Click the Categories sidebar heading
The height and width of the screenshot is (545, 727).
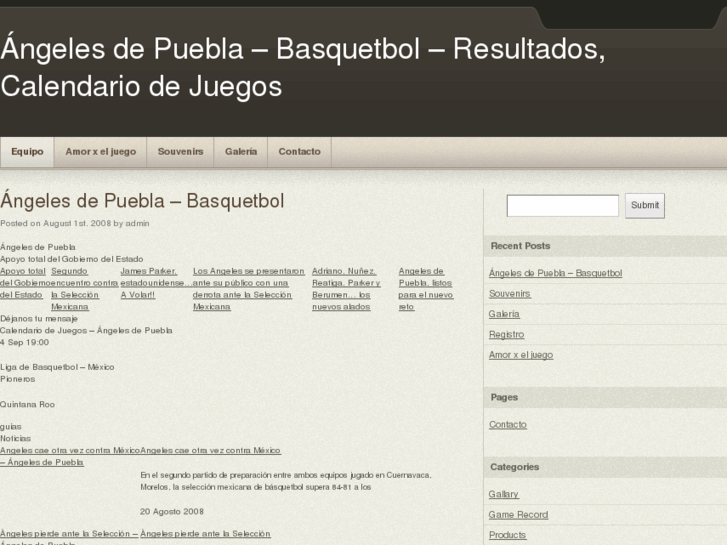tap(515, 467)
